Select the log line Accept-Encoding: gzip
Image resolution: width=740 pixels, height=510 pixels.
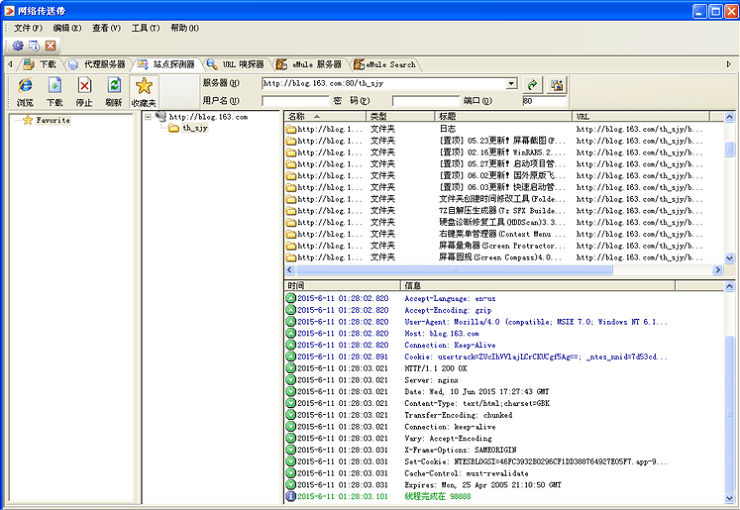[x=504, y=310]
